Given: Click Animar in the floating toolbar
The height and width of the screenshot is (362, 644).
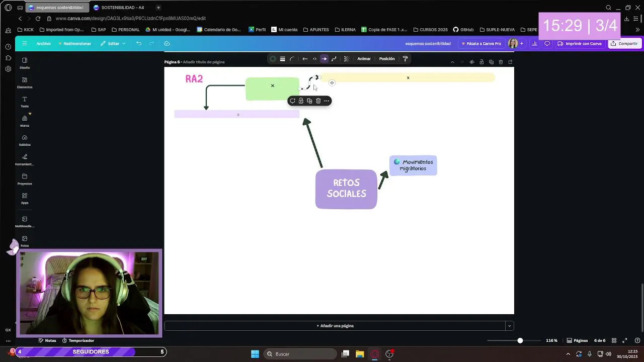Looking at the screenshot, I should [x=364, y=59].
